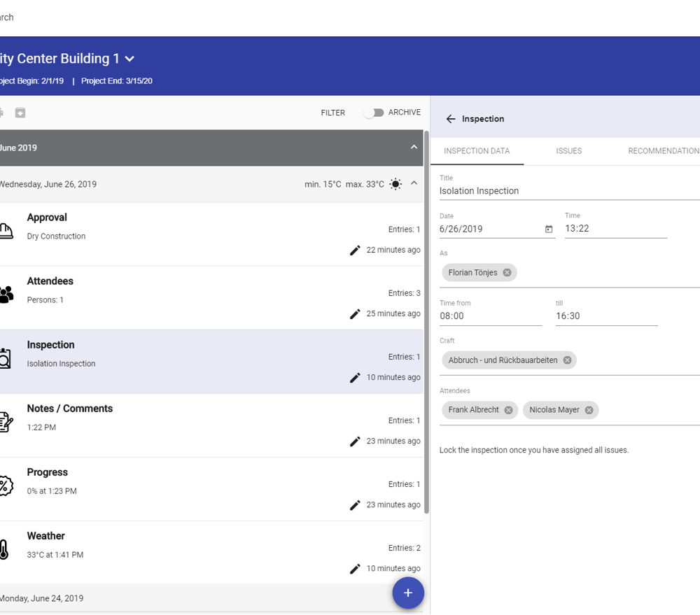Remove Abbruch- und Rückbauarbeiten craft chip
Viewport: 700px width, 615px height.
pyautogui.click(x=567, y=360)
